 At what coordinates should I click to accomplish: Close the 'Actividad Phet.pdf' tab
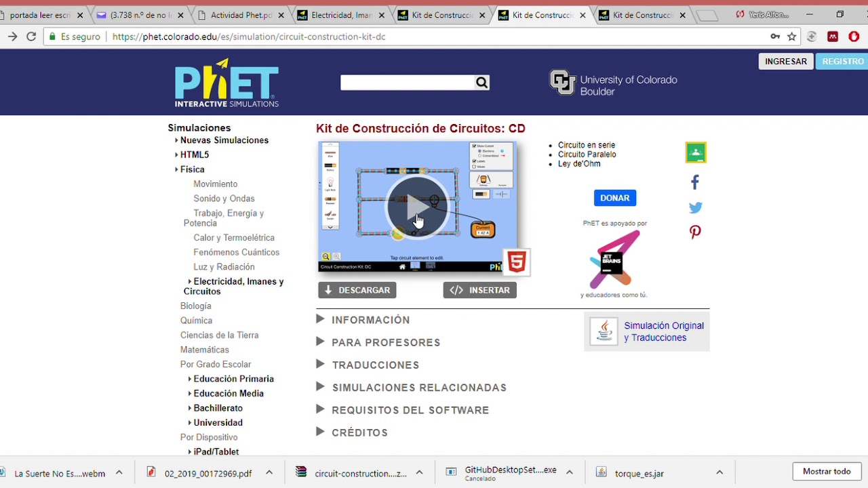point(281,15)
